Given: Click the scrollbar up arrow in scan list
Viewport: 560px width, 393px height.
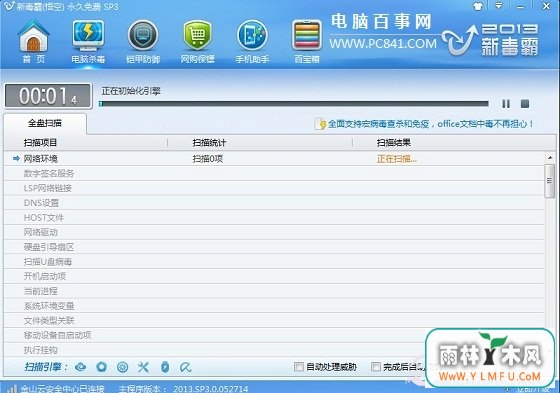Looking at the screenshot, I should coord(550,158).
